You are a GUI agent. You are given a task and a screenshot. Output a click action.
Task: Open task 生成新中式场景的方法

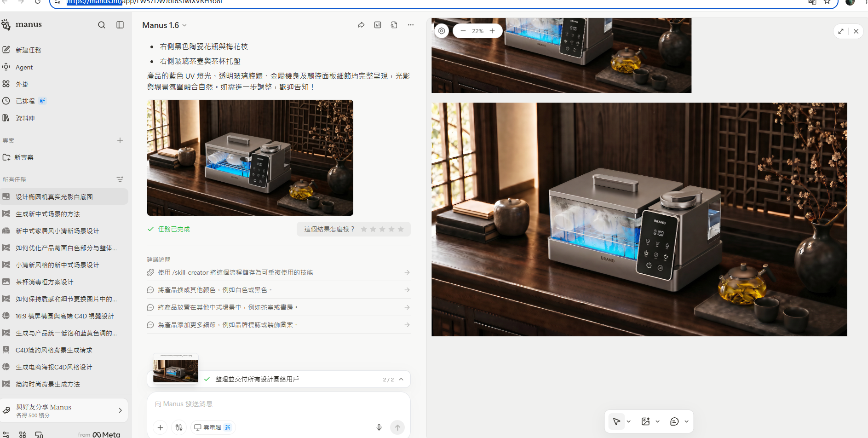click(64, 214)
